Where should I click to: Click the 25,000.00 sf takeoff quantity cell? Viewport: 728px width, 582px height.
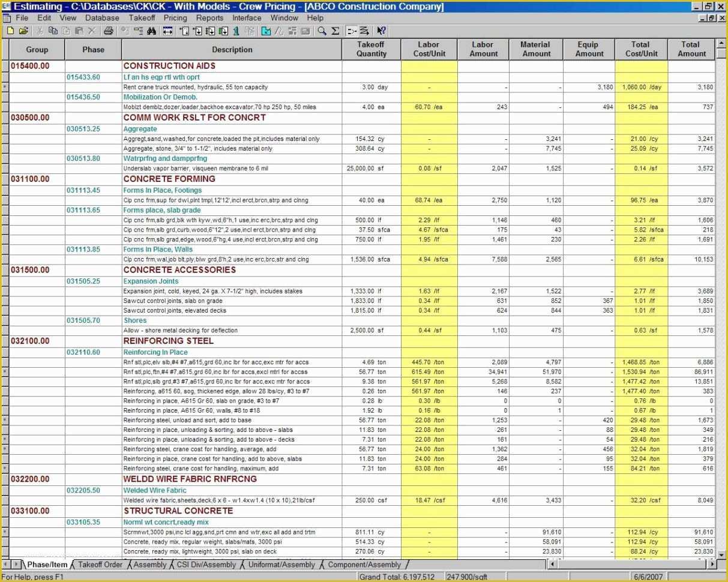point(372,169)
